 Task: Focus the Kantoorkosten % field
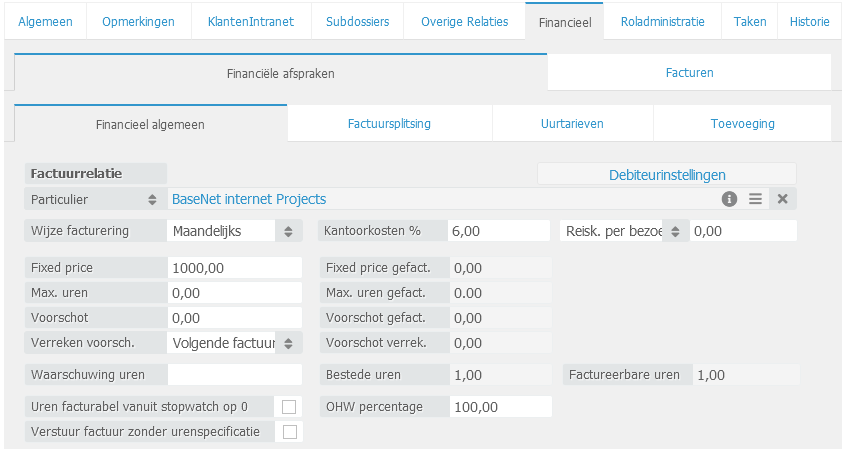tap(498, 231)
